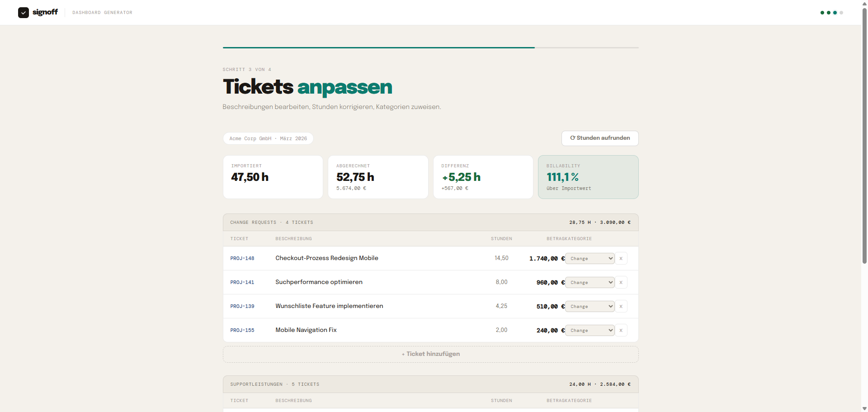Click the scrollbar down arrow icon
This screenshot has height=412, width=868.
point(864,408)
